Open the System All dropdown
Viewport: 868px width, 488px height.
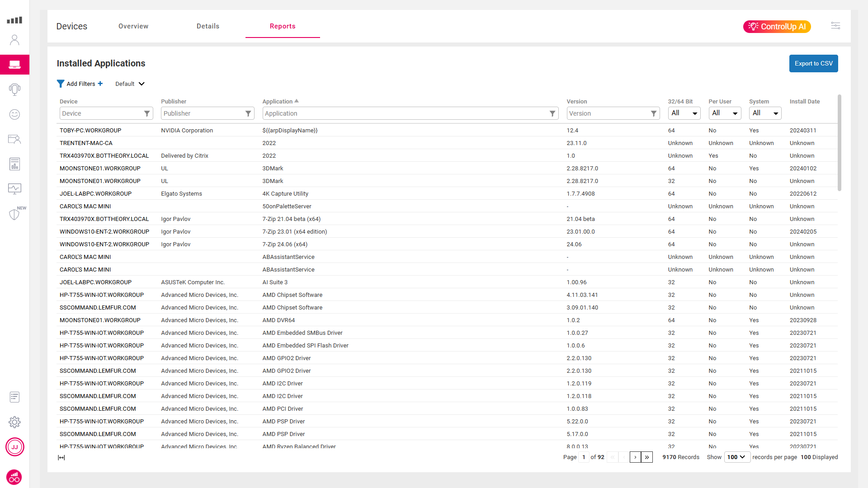pyautogui.click(x=765, y=113)
